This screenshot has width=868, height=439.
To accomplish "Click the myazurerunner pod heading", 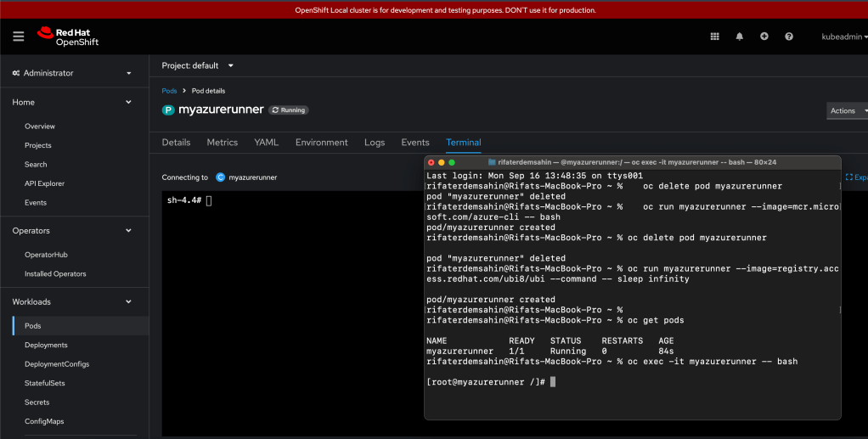I will [x=221, y=110].
